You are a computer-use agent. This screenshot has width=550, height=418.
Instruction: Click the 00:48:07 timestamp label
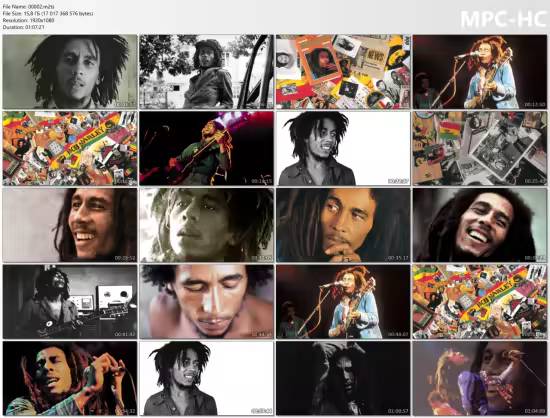tap(398, 335)
